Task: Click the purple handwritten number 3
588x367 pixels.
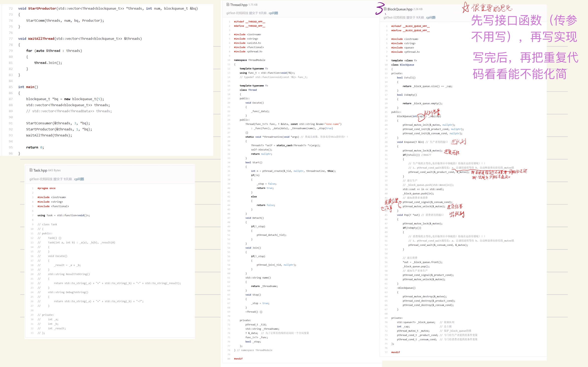Action: coord(380,9)
